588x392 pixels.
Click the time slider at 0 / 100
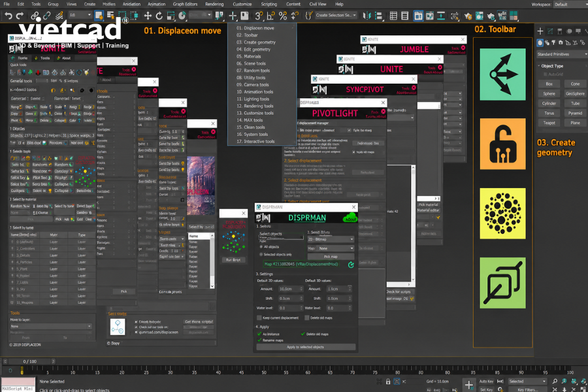point(30,361)
